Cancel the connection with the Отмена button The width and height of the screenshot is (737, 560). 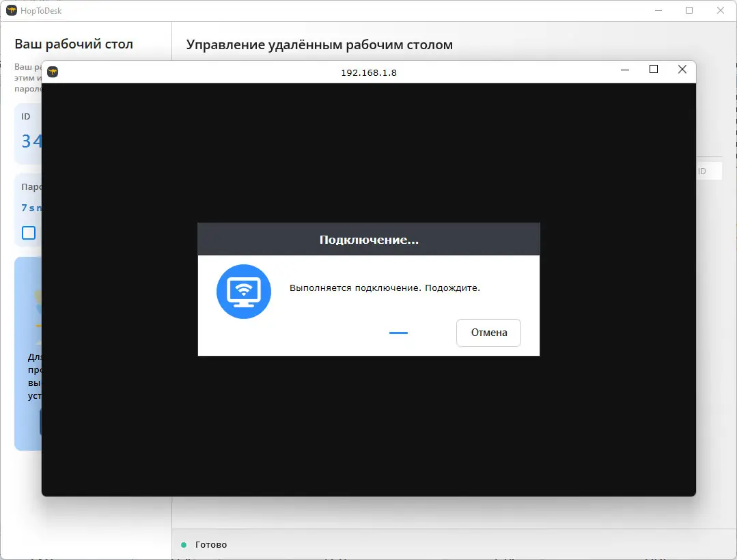[488, 333]
